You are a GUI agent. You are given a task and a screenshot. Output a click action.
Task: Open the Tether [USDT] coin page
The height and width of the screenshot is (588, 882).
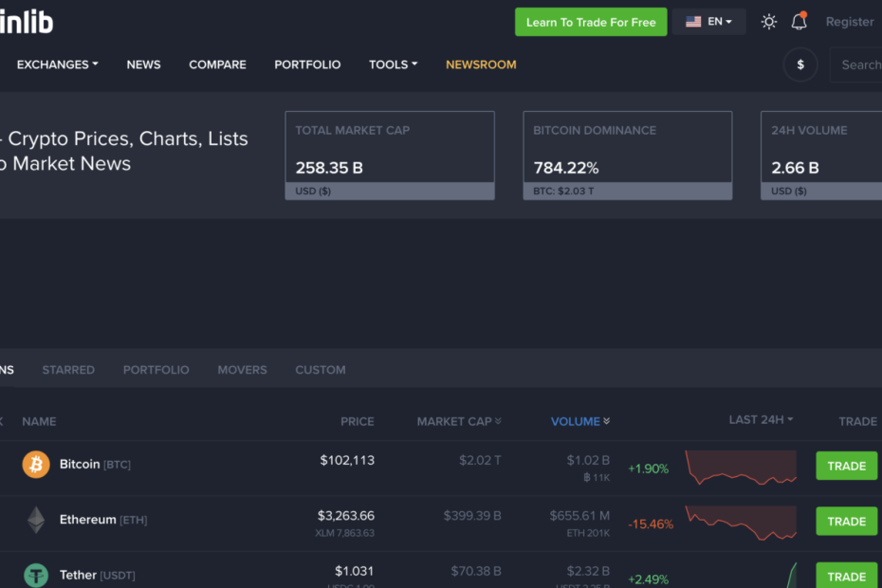(98, 575)
